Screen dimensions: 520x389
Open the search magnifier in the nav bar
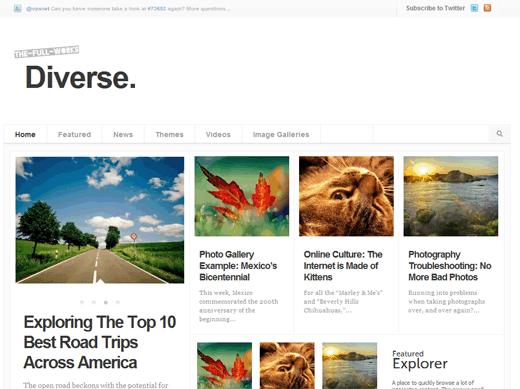click(499, 134)
